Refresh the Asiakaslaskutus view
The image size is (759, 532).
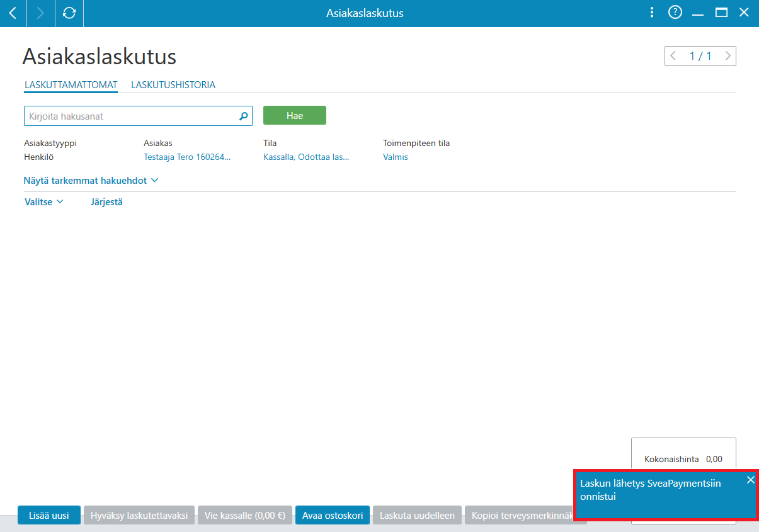tap(69, 13)
